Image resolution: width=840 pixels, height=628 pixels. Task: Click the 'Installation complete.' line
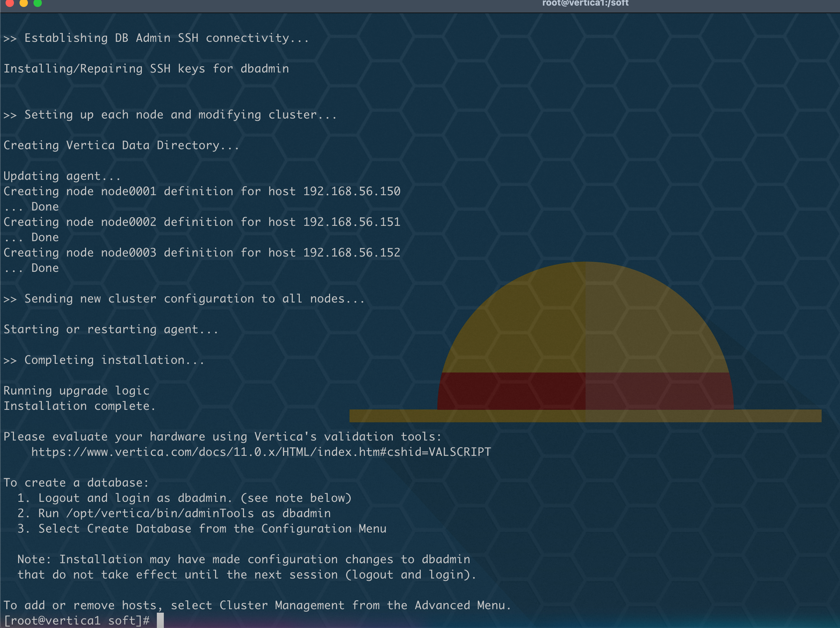[x=79, y=406]
